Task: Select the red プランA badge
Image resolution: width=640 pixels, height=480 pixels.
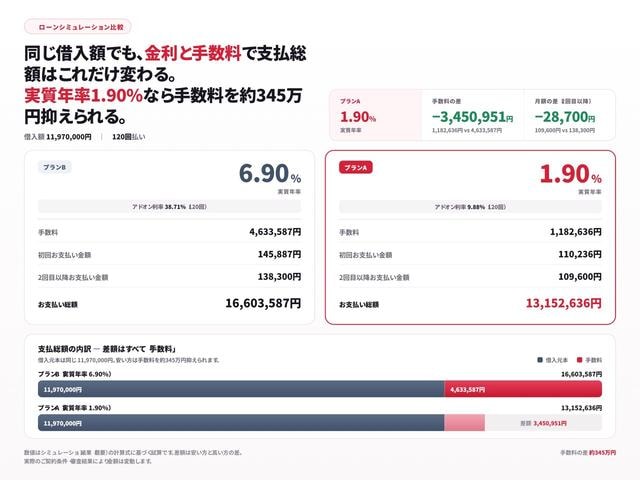Action: [356, 167]
